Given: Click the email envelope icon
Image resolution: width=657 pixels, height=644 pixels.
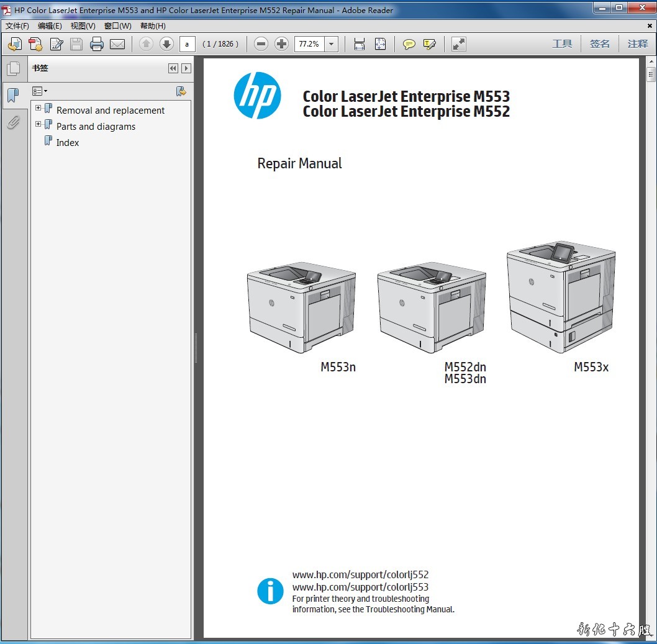Looking at the screenshot, I should click(x=117, y=44).
